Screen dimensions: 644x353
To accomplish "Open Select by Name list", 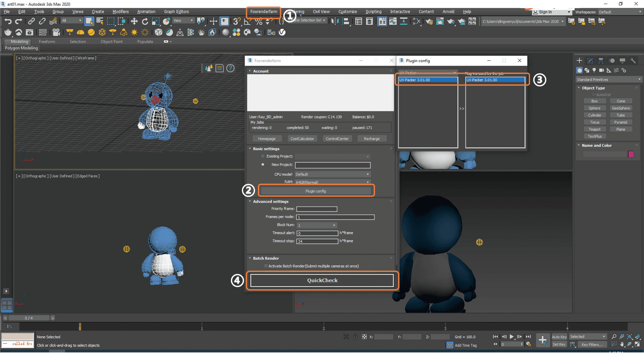I will (100, 22).
